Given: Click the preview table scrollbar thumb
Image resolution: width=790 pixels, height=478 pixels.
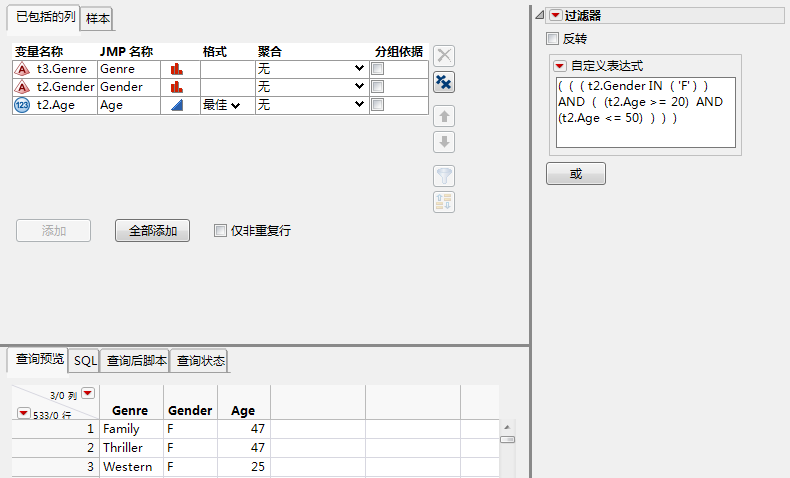Looking at the screenshot, I should coord(507,440).
